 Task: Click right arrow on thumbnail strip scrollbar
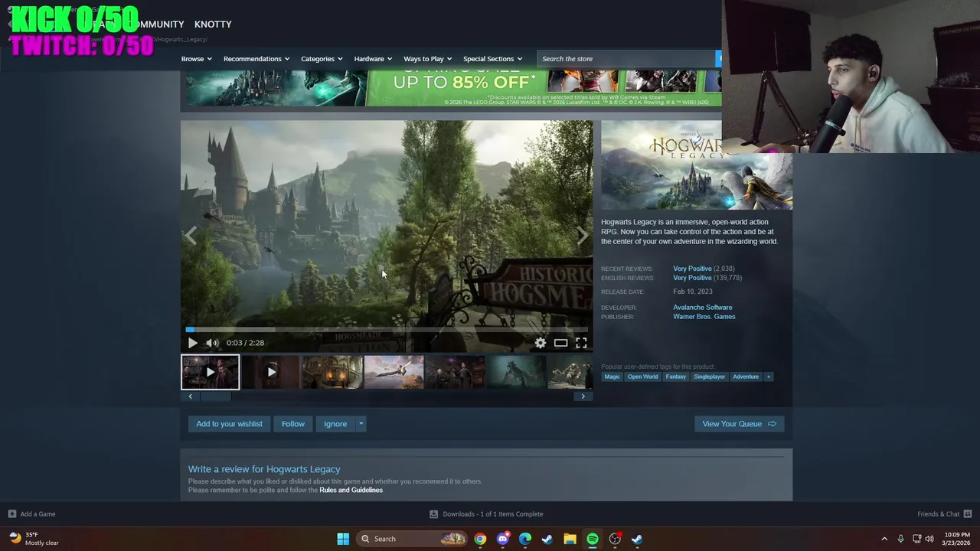click(x=583, y=396)
